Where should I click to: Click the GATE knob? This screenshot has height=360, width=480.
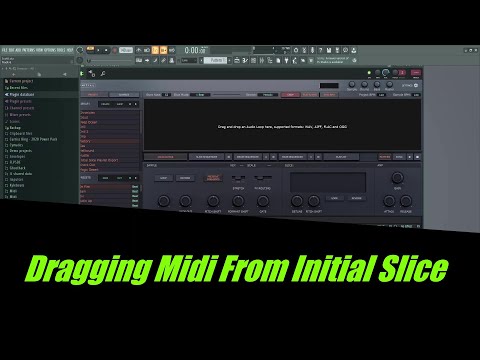263,201
